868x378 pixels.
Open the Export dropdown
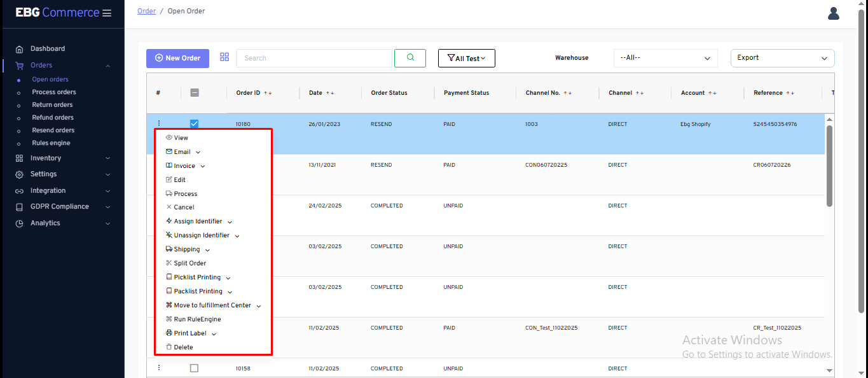tap(782, 58)
